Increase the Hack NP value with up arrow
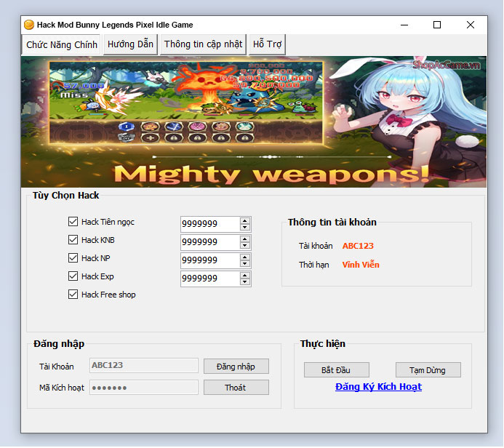 tap(245, 257)
